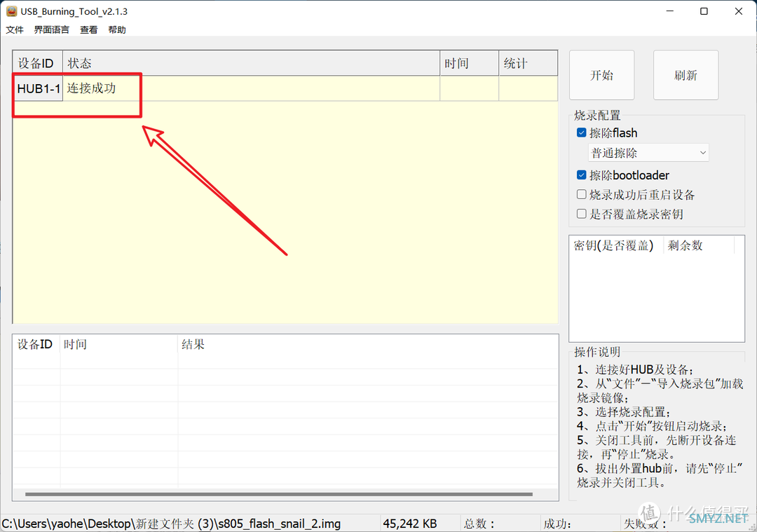Enable 是否覆盖烧录密钥 checkbox
The image size is (757, 532).
tap(582, 214)
